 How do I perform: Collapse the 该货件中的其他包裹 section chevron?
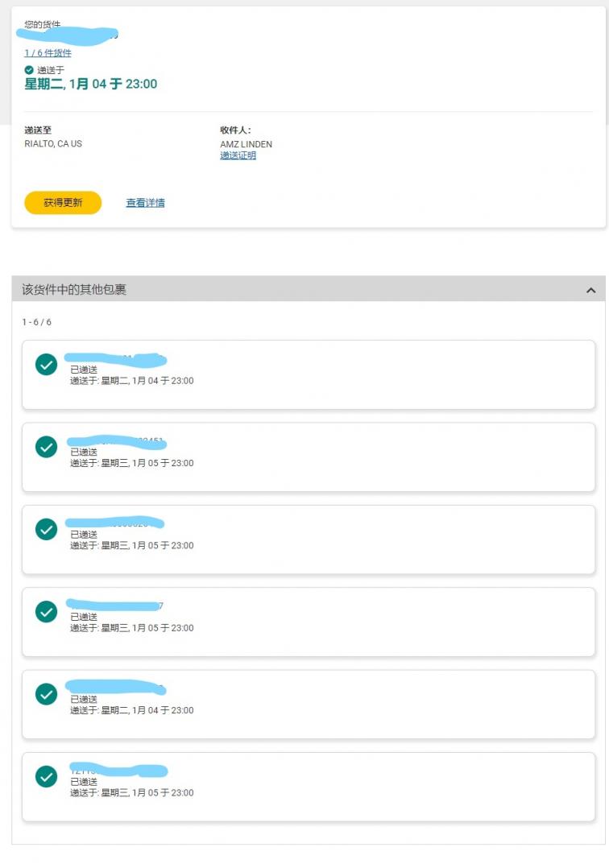coord(590,290)
